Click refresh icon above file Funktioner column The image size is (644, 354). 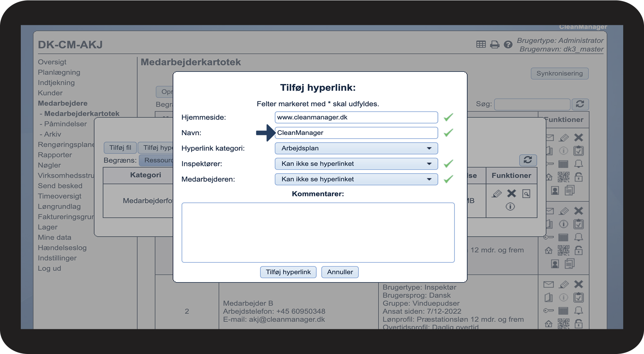[x=527, y=160]
